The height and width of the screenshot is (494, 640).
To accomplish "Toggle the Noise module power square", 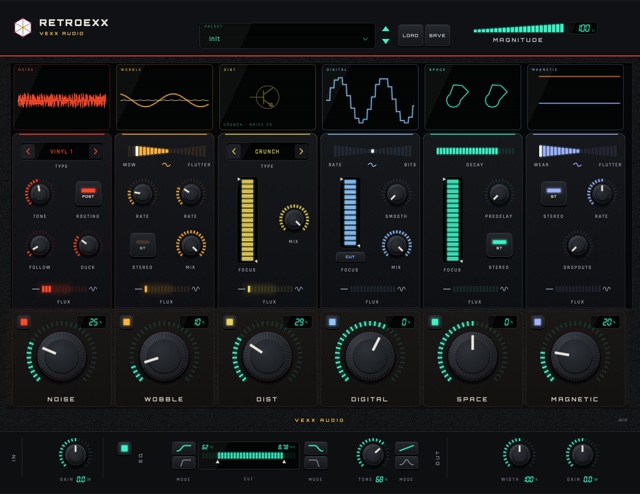I will [24, 322].
